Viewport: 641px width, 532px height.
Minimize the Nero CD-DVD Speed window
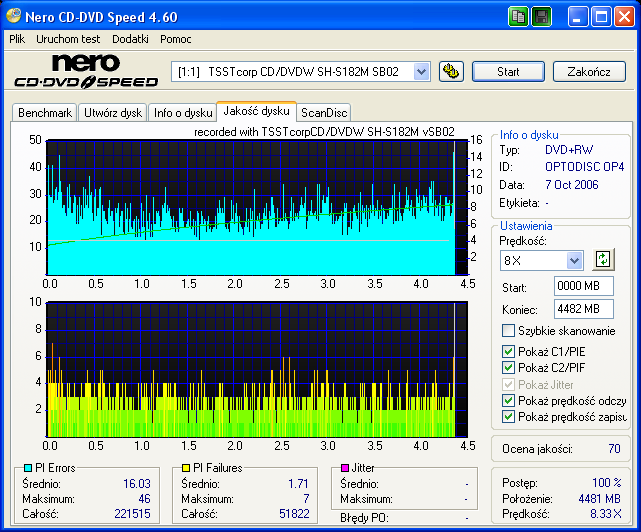pos(578,17)
